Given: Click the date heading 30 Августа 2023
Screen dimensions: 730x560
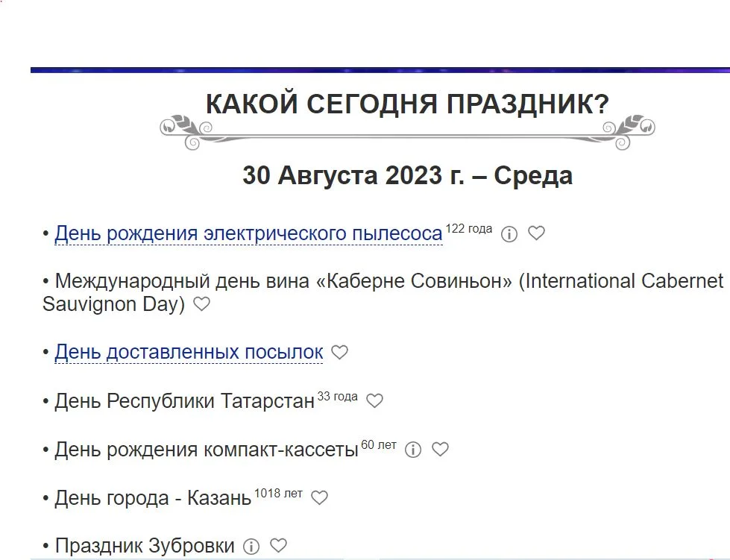Looking at the screenshot, I should tap(408, 176).
